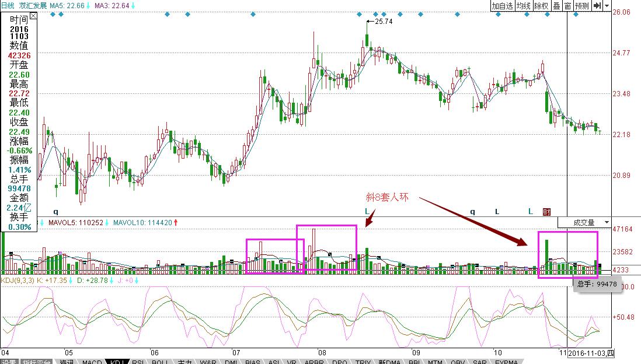Screen dimensions: 641x364
Task: Expand the top-right toolbar dropdown arrow
Action: coord(607,6)
